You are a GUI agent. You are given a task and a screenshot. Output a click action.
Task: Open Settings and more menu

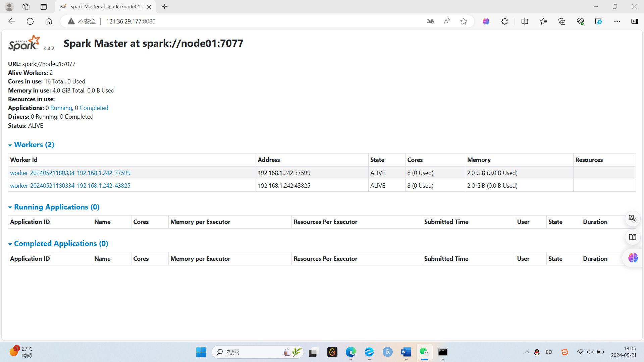(x=617, y=21)
